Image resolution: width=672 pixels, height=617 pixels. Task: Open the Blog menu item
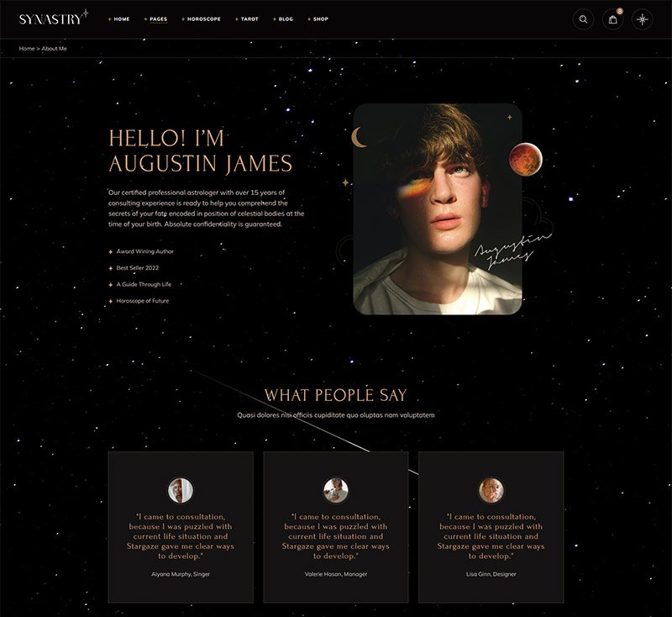coord(286,18)
